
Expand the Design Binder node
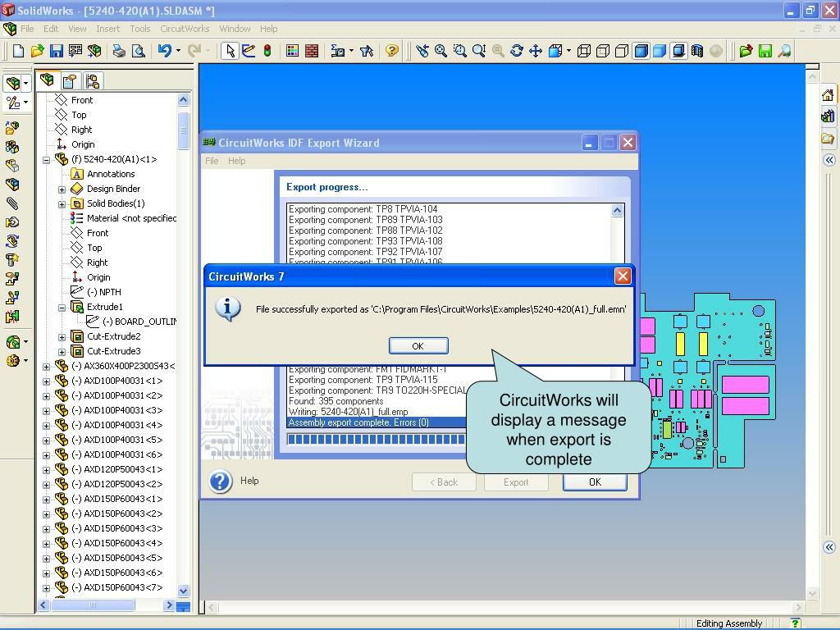pyautogui.click(x=62, y=189)
